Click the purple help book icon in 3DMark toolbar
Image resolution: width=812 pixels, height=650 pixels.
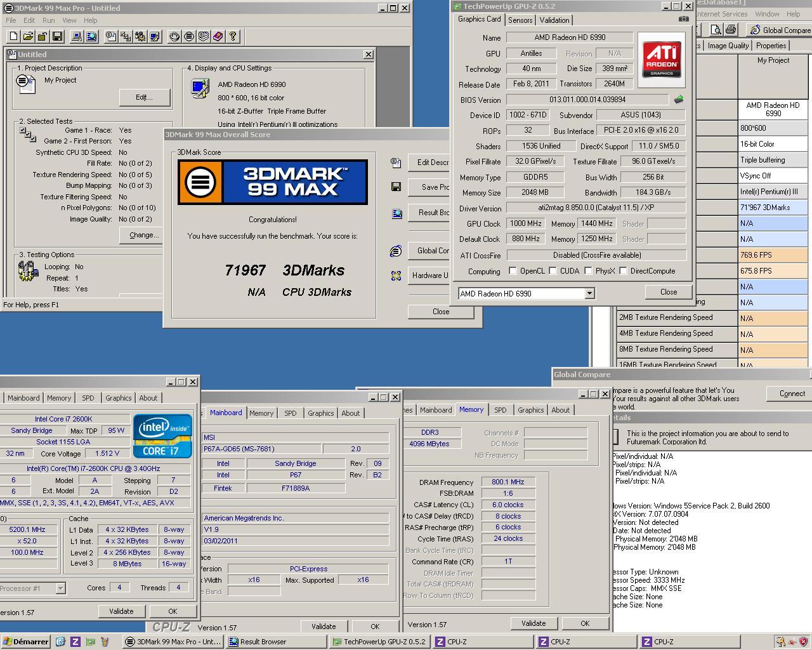click(x=218, y=36)
